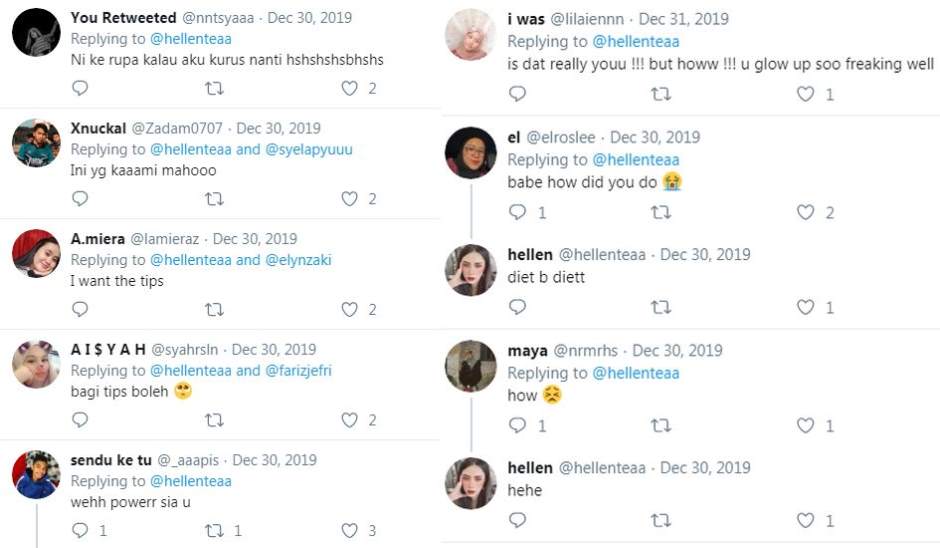Like the reply from @nntsyaaa
This screenshot has height=548, width=940.
click(349, 88)
